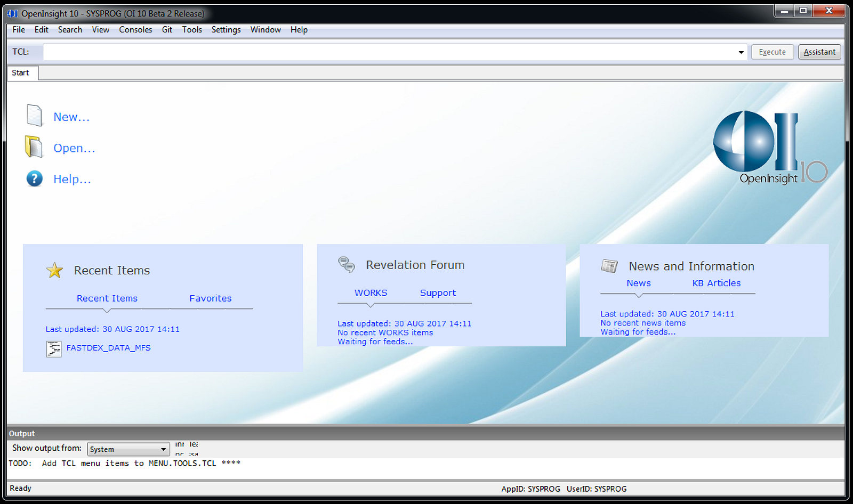Minimize the OpenInsight window
Viewport: 853px width, 504px height.
[x=784, y=11]
